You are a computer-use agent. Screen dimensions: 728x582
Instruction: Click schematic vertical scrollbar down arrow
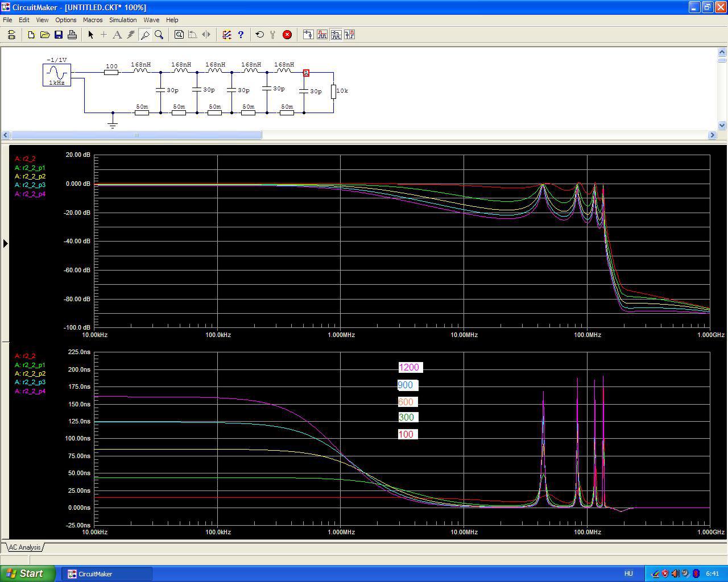722,126
